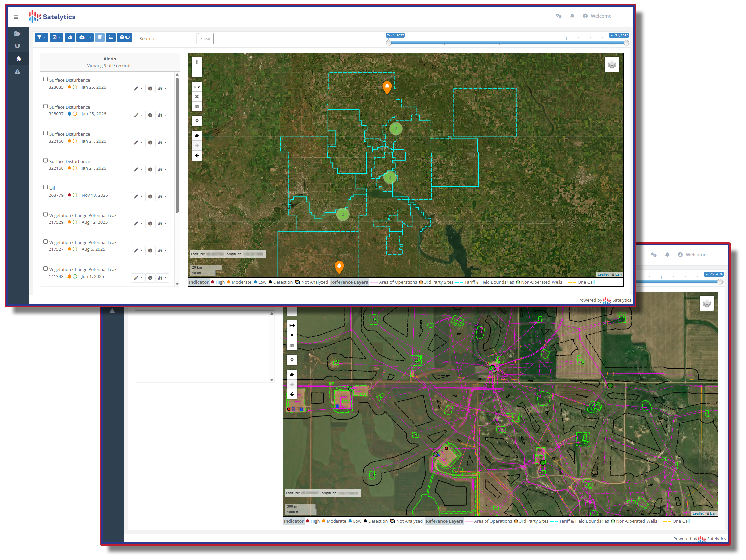Viewport: 746px width, 560px height.
Task: Click the location marker tool on the map
Action: (x=197, y=121)
